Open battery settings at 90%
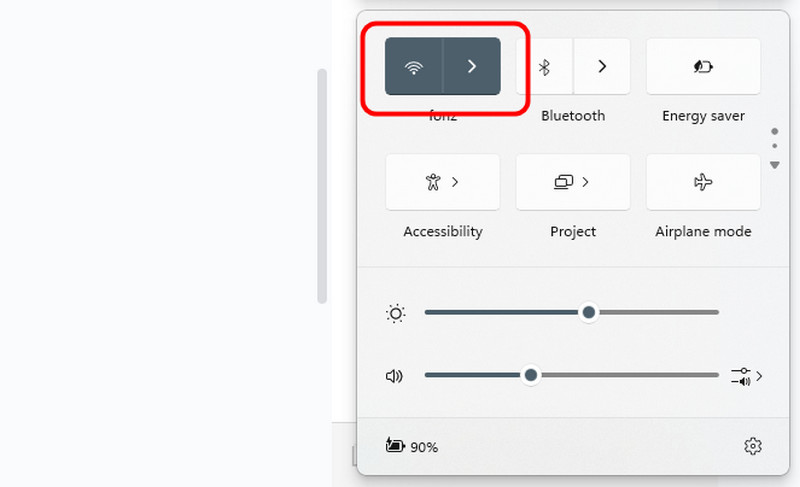Image resolution: width=800 pixels, height=487 pixels. point(412,446)
